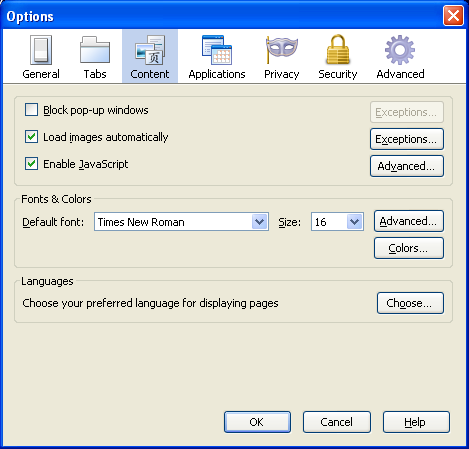Choose preferred languages with Choose button

tap(410, 303)
